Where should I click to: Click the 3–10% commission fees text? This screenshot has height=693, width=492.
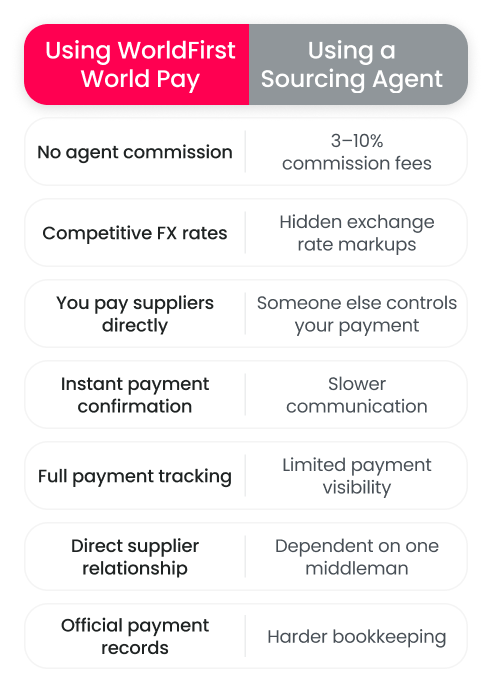click(x=357, y=152)
